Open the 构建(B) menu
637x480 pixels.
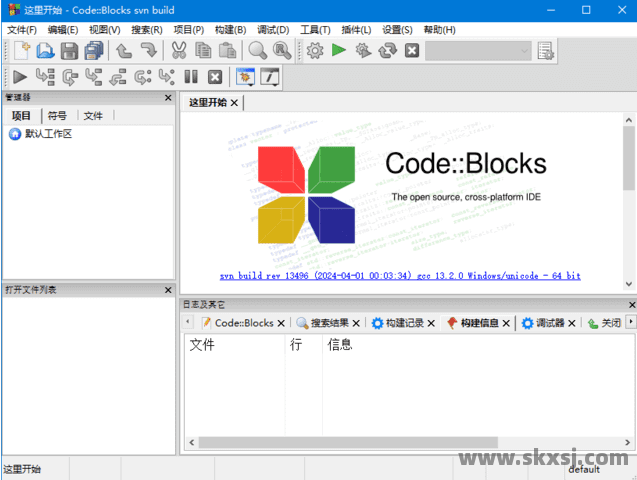(232, 30)
